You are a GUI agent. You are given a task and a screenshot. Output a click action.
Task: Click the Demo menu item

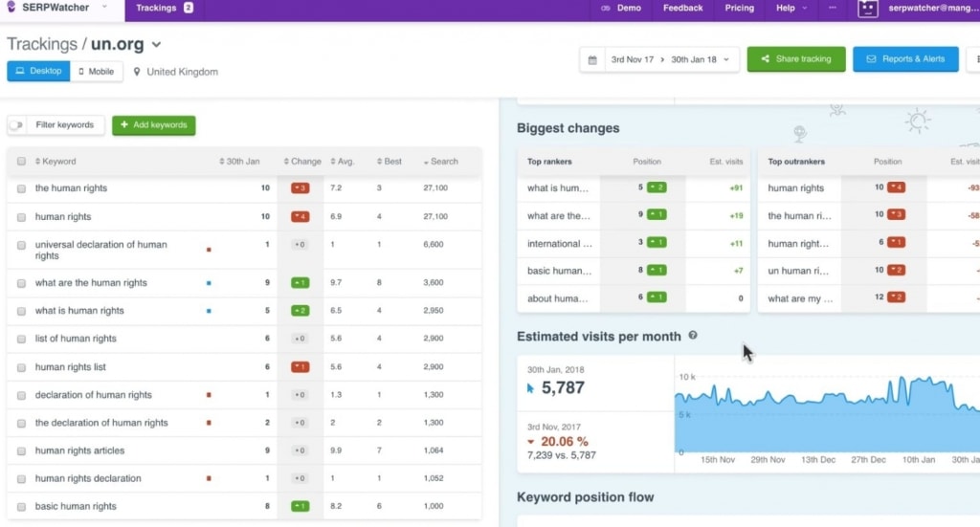pyautogui.click(x=621, y=8)
